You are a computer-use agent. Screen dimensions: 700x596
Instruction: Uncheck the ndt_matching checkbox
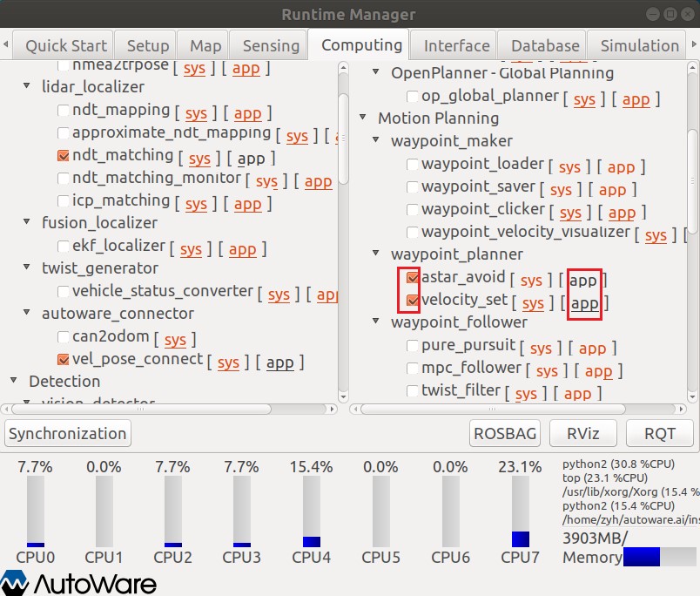[64, 155]
